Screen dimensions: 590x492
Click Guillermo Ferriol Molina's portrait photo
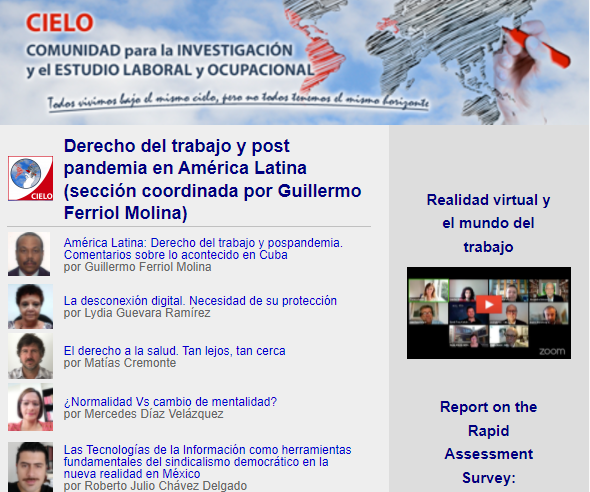(29, 254)
